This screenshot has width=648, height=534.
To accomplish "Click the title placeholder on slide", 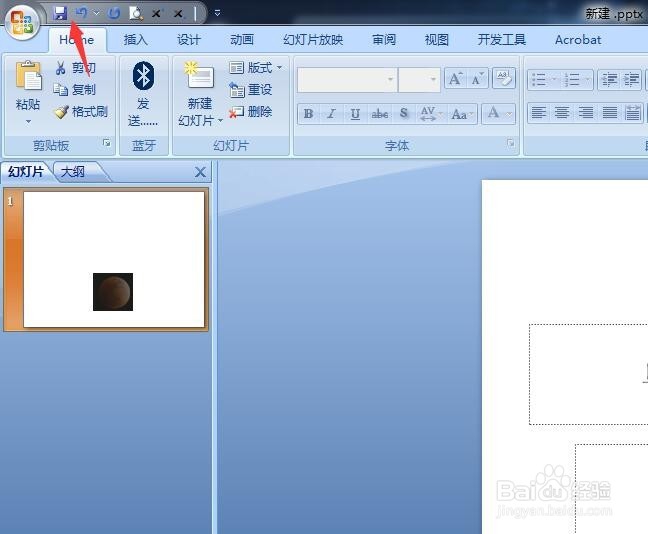I will point(588,374).
